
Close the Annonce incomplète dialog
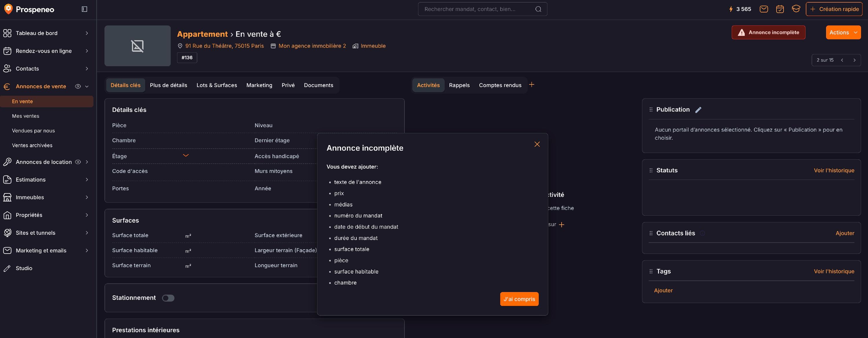click(537, 144)
